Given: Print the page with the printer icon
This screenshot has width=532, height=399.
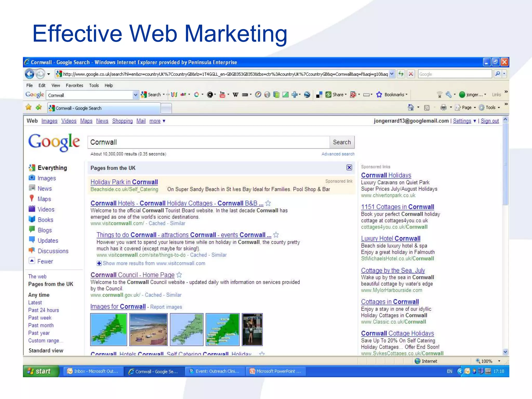Looking at the screenshot, I should (443, 107).
